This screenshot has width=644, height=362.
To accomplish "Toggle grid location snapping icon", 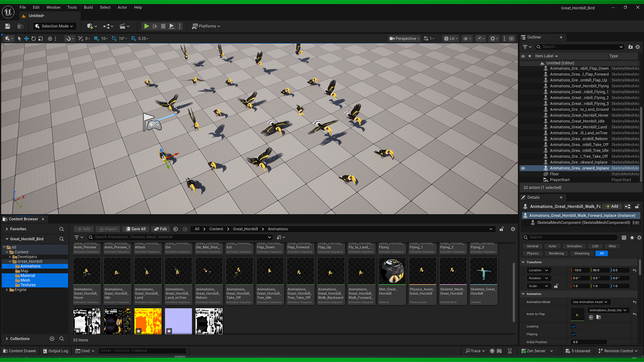I will click(x=97, y=39).
